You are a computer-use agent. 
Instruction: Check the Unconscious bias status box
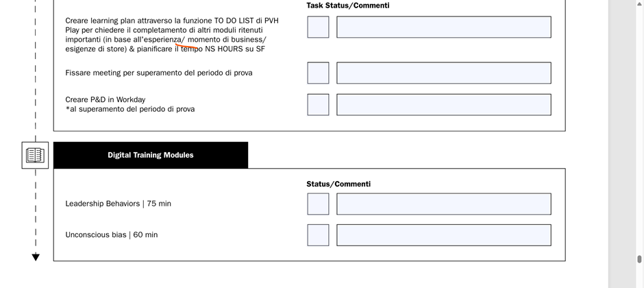[318, 235]
